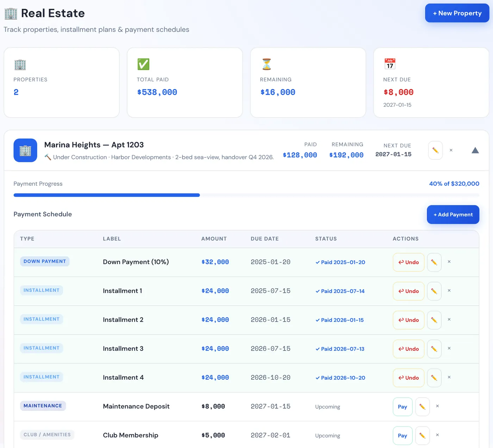Delete the Down Payment (10%) row
Image resolution: width=493 pixels, height=448 pixels.
pos(449,261)
